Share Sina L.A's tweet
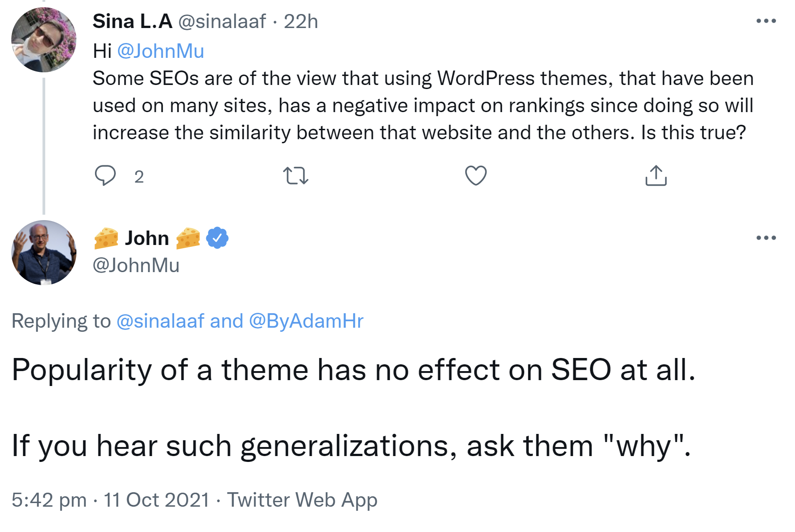Viewport: 795px width, 532px height. tap(655, 176)
